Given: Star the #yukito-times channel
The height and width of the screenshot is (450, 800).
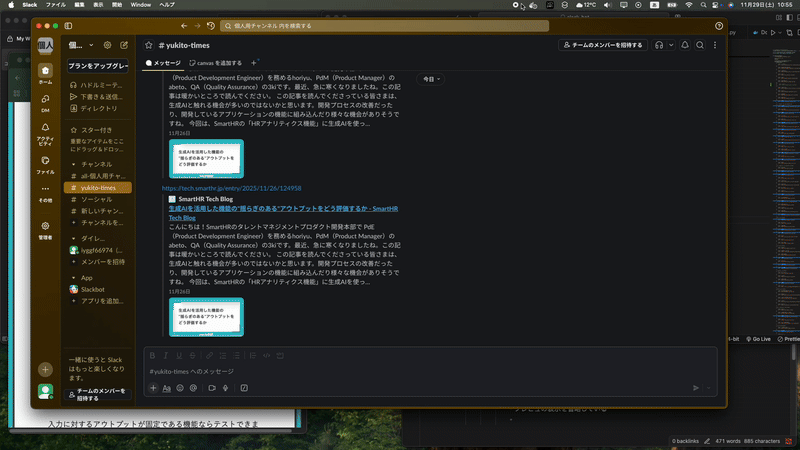Looking at the screenshot, I should click(149, 45).
